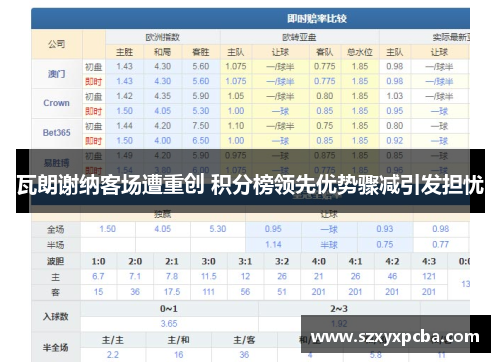Screen dimensions: 500x362
Task: Click 澳门 即时 draw odds 4.30
Action: click(x=162, y=81)
